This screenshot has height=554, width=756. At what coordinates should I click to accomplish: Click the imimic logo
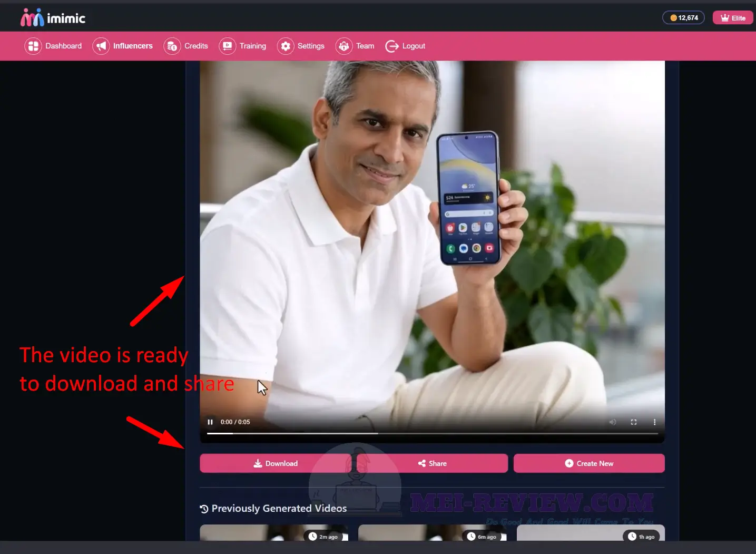pos(53,18)
